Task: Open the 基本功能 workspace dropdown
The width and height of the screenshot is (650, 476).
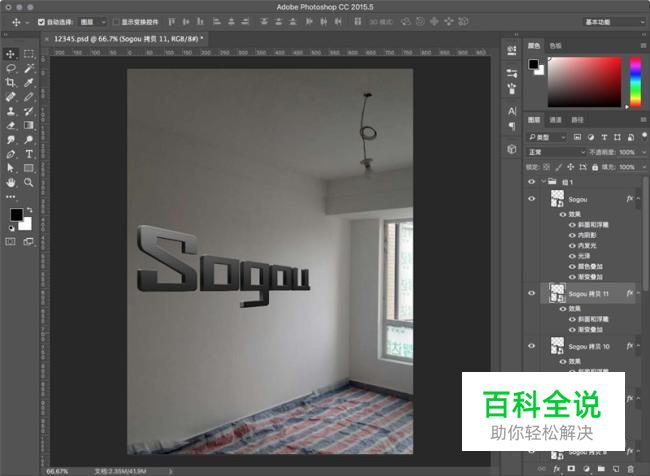Action: click(614, 22)
